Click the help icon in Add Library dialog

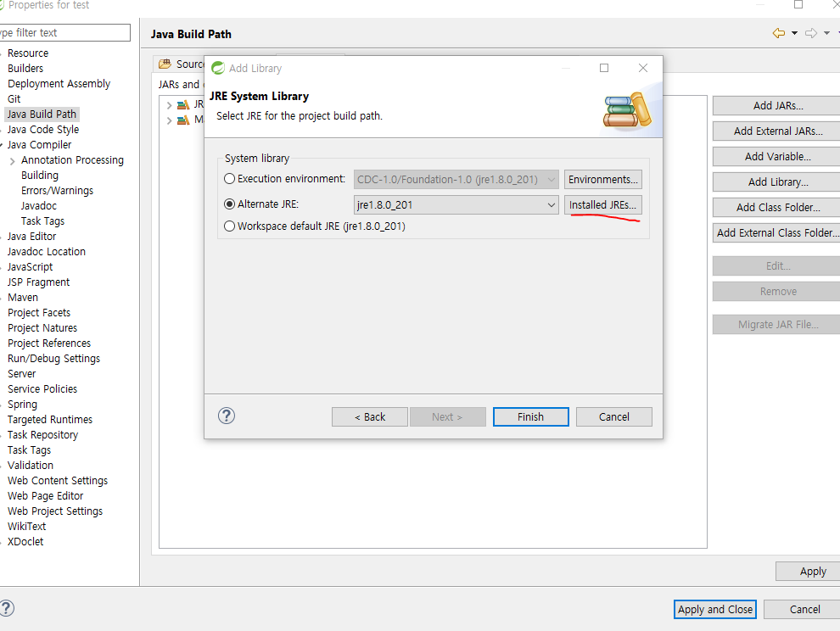(226, 416)
